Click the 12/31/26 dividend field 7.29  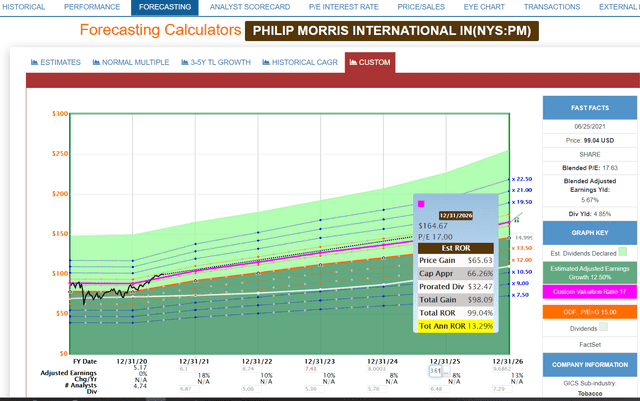[x=502, y=389]
